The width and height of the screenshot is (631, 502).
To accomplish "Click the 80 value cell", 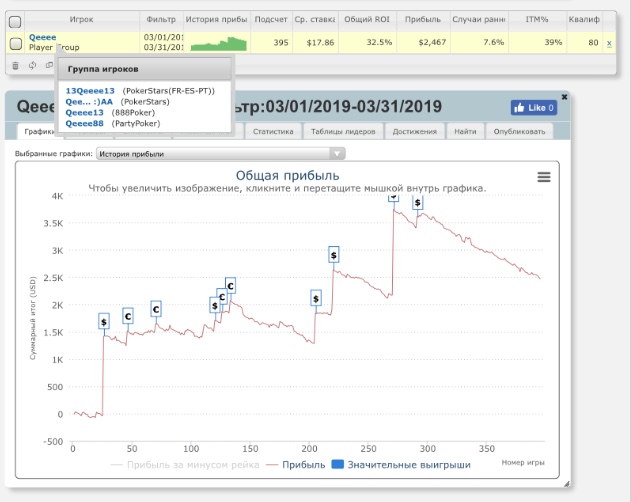I will click(584, 42).
